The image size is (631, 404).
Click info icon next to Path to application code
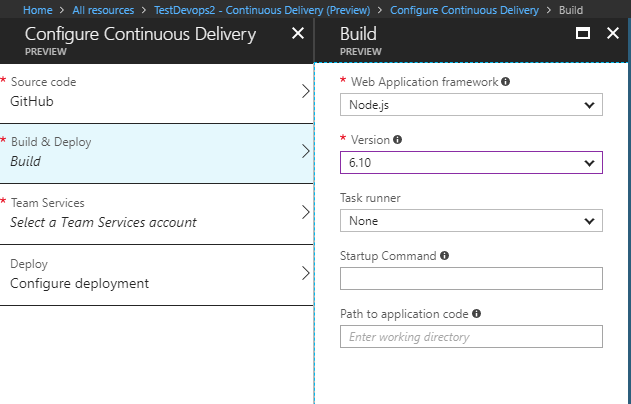tap(476, 313)
